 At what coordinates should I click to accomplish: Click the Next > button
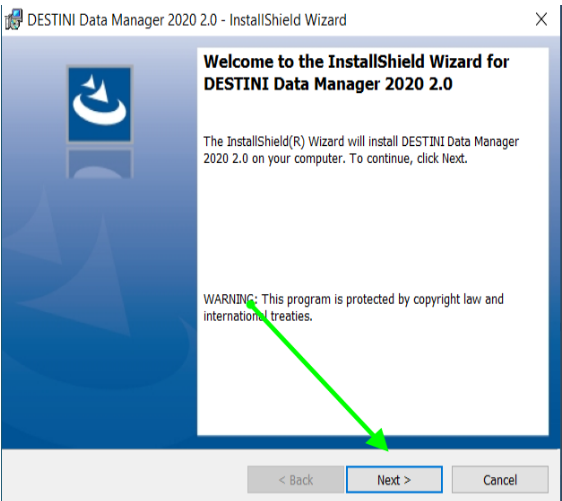(x=394, y=479)
